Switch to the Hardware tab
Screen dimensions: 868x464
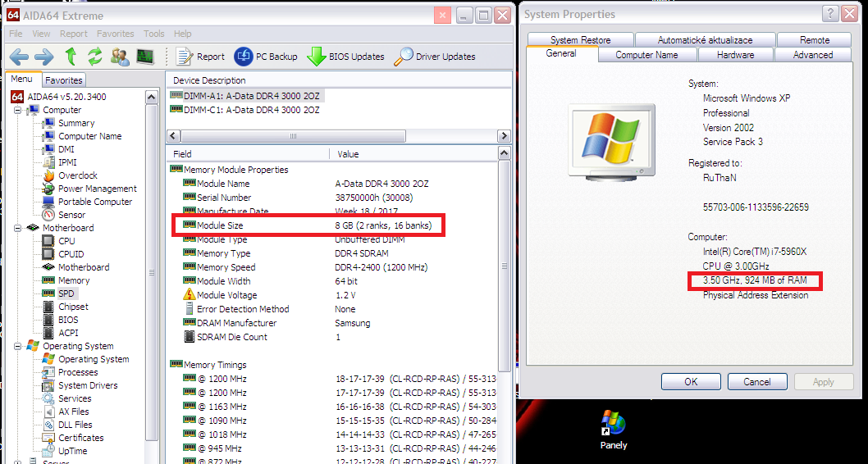pos(735,55)
